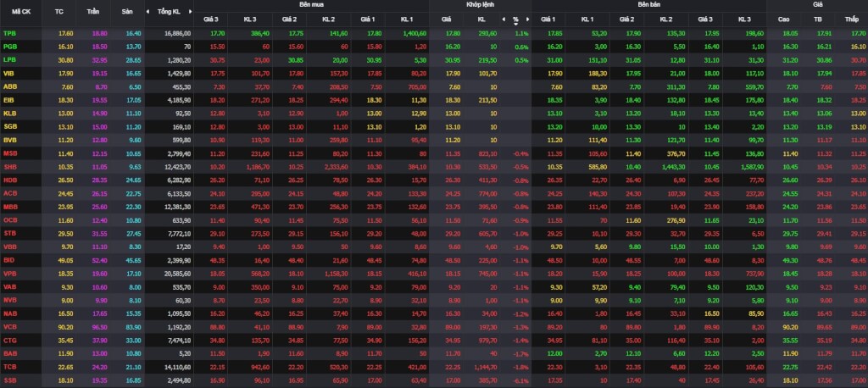
Task: Sort by the Sàn floor price header
Action: [127, 11]
